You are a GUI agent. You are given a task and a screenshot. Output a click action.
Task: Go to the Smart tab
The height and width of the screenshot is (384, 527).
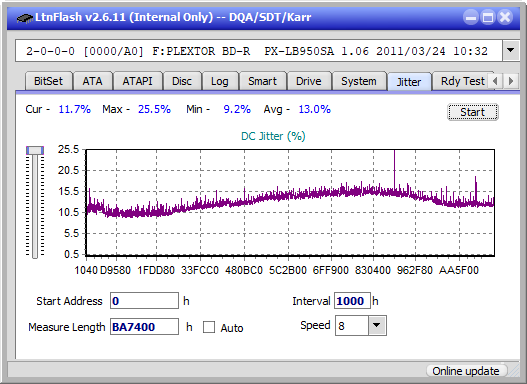tap(262, 81)
